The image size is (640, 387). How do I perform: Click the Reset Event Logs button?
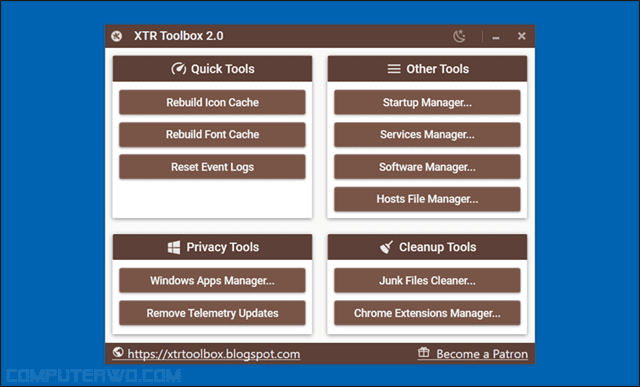coord(212,167)
